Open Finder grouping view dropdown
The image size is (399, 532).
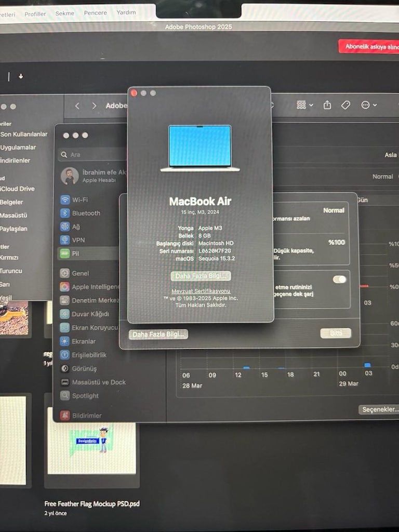pos(304,105)
